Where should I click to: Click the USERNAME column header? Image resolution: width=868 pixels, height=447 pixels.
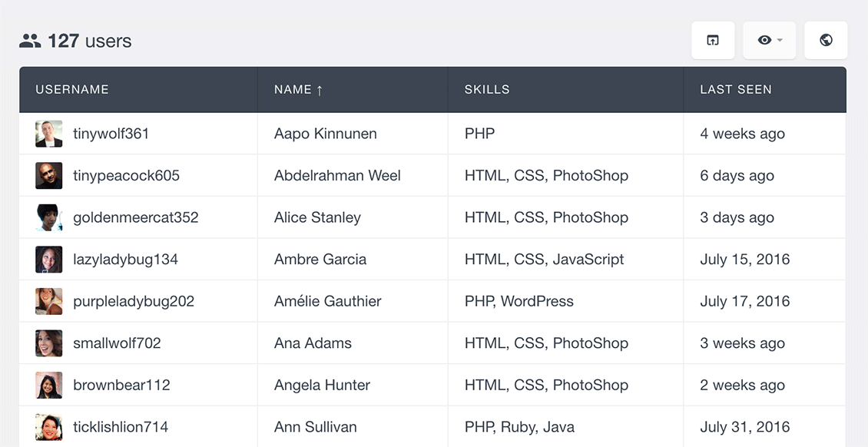72,90
